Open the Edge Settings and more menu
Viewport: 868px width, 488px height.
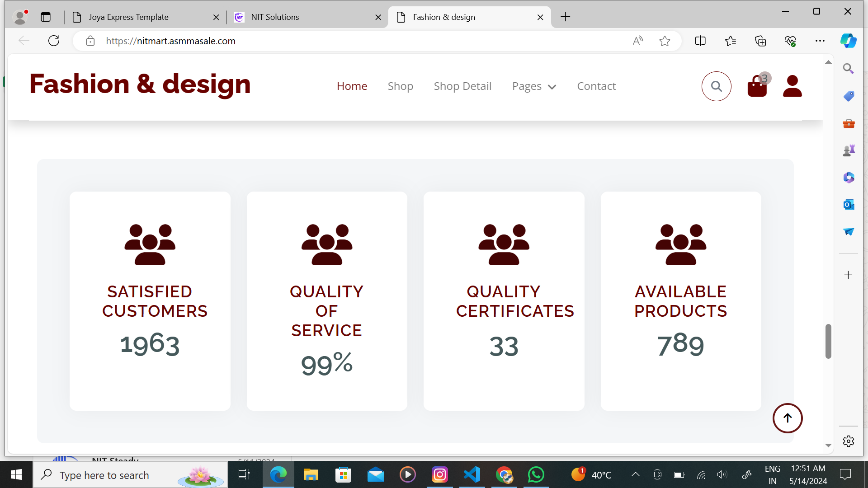click(820, 41)
